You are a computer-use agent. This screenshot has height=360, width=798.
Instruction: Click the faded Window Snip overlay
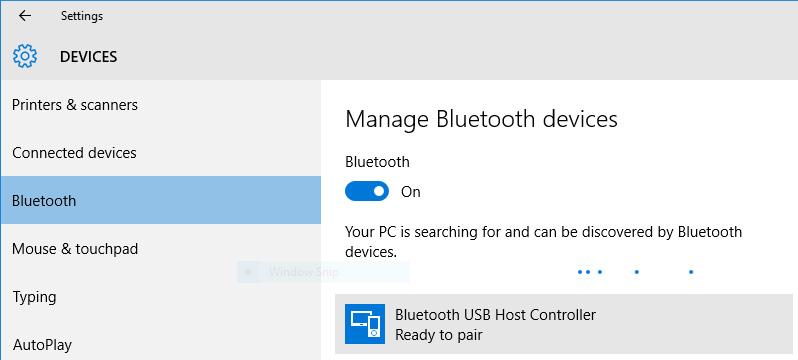[x=323, y=272]
